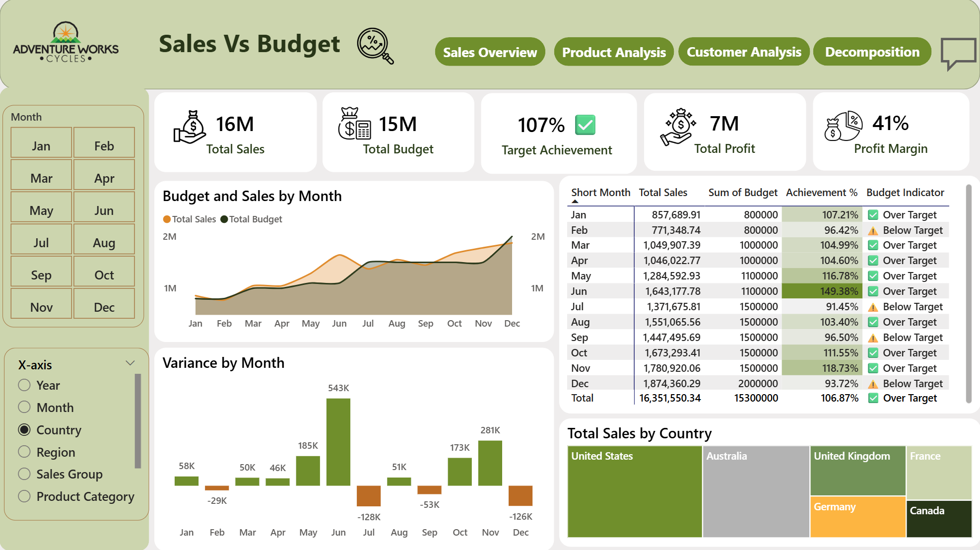Click the Feb row warning triangle icon
The height and width of the screenshot is (550, 980).
873,231
